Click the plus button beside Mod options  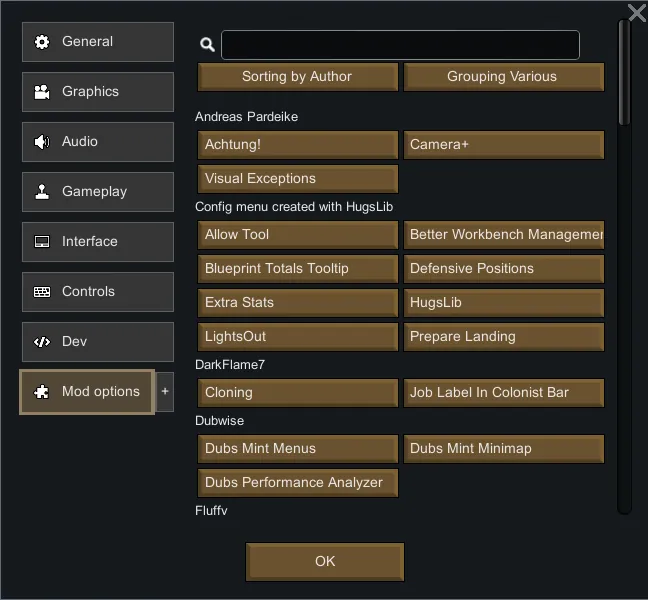165,392
